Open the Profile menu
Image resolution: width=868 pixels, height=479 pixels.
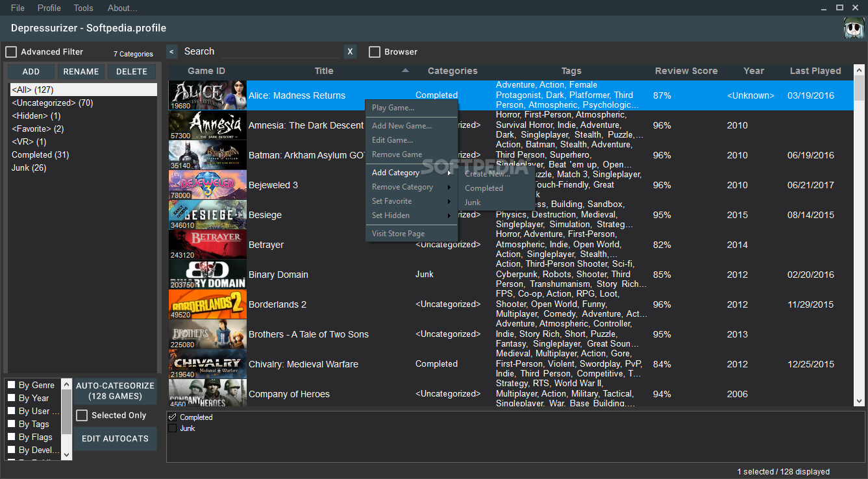pyautogui.click(x=49, y=8)
